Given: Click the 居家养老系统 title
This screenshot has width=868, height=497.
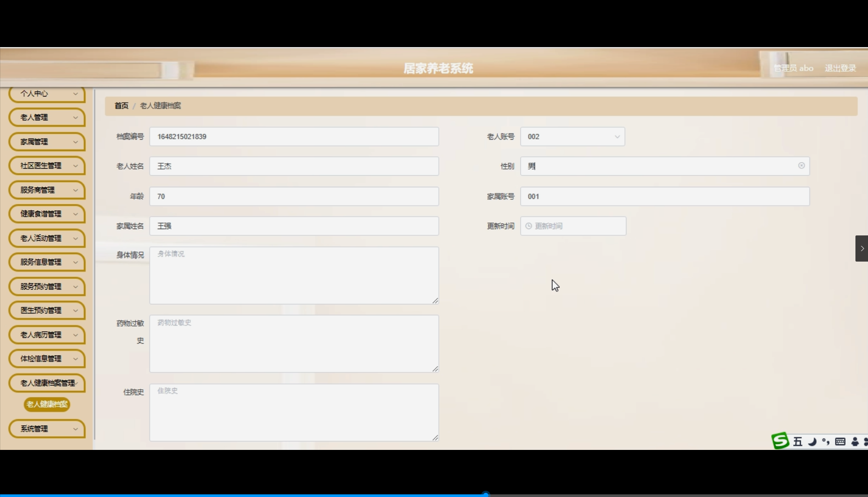Looking at the screenshot, I should pos(438,69).
